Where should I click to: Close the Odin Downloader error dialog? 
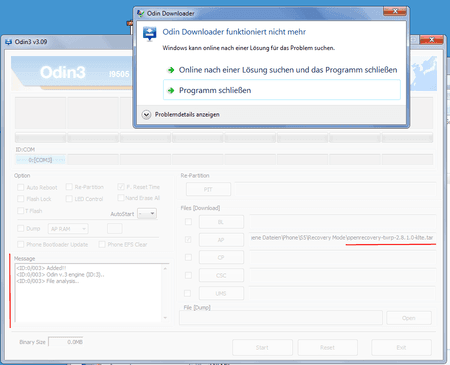pyautogui.click(x=395, y=11)
